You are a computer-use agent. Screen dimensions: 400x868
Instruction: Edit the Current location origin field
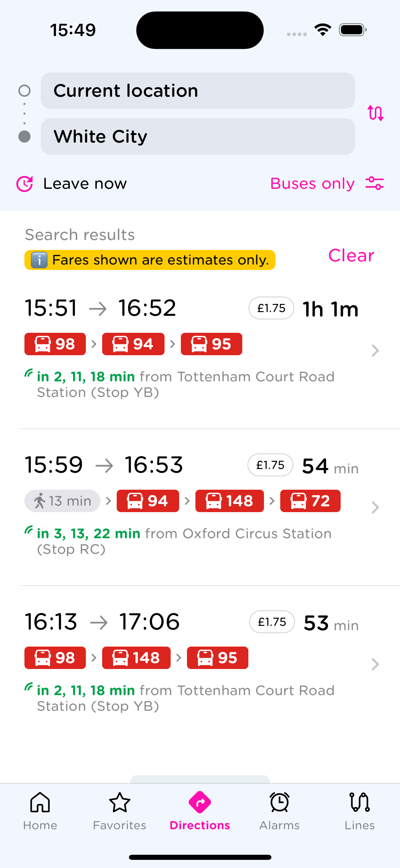point(198,91)
